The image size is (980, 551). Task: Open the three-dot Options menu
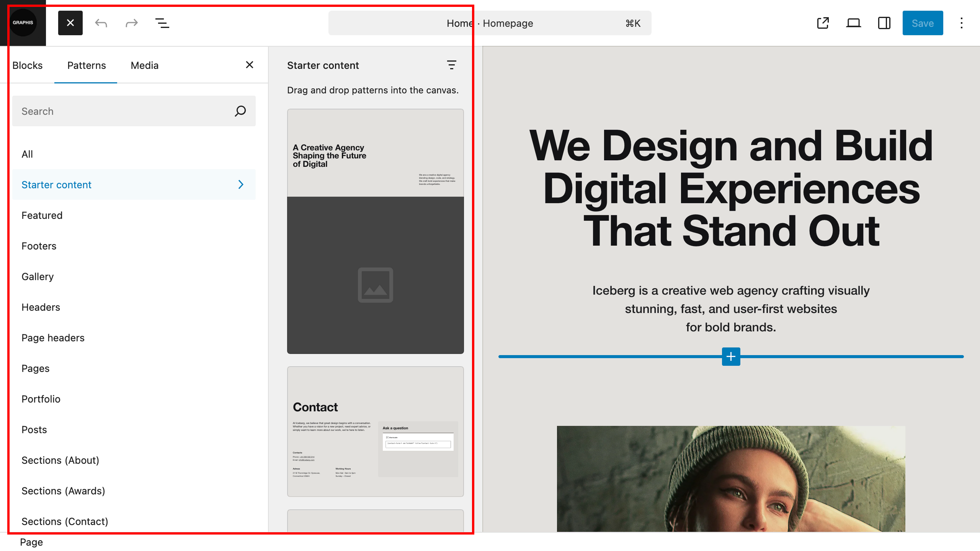[x=962, y=23]
